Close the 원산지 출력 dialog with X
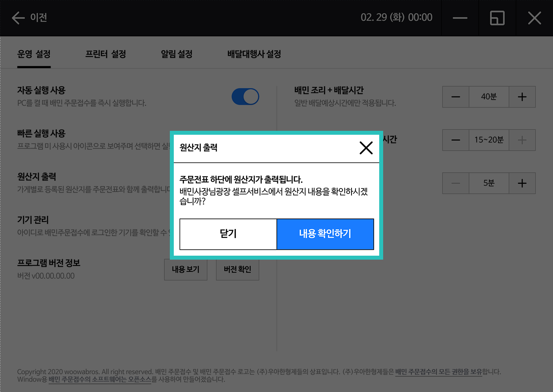 [366, 148]
